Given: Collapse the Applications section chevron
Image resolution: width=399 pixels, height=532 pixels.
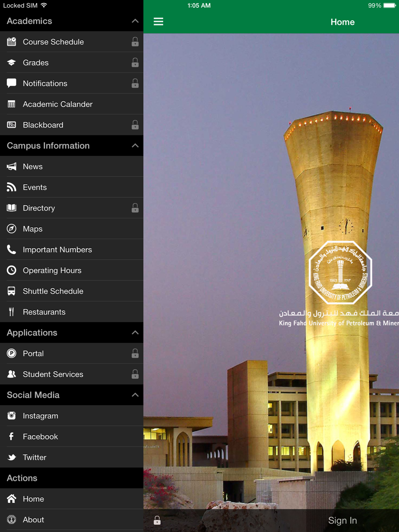Looking at the screenshot, I should (135, 332).
